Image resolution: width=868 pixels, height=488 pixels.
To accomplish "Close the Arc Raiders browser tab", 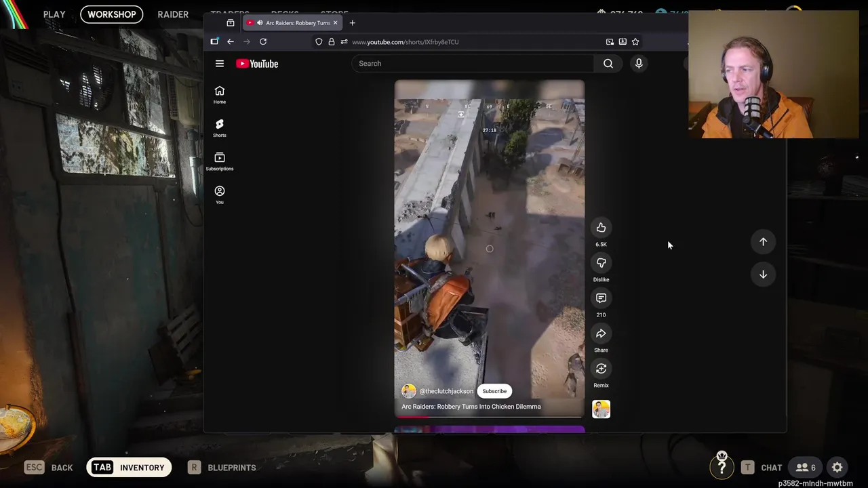I will tap(335, 23).
